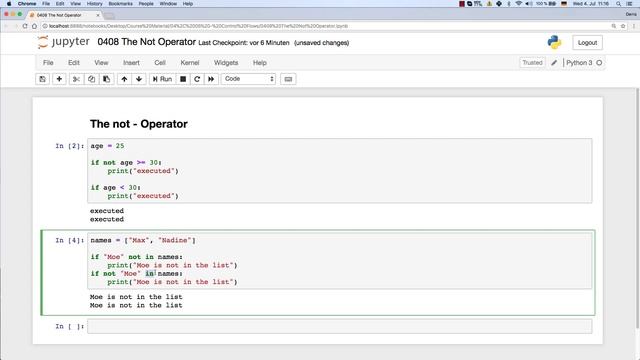Screen dimensions: 640x360
Task: Click the Python logo icon
Action: (x=554, y=42)
